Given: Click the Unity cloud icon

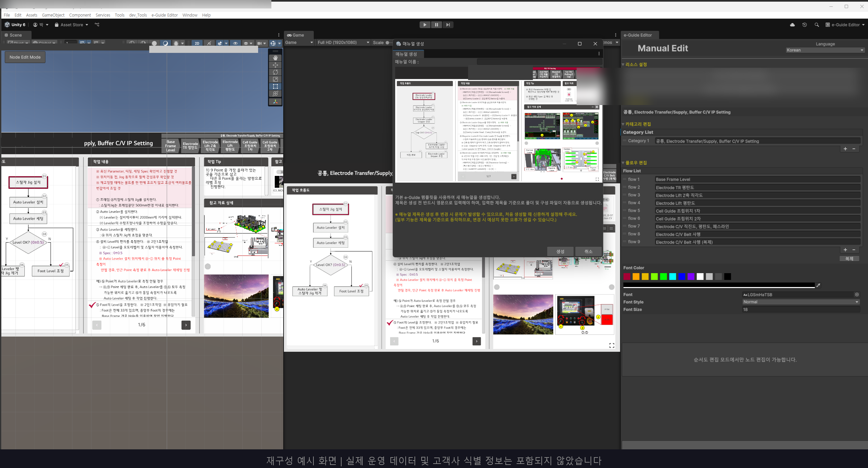Looking at the screenshot, I should (x=792, y=25).
